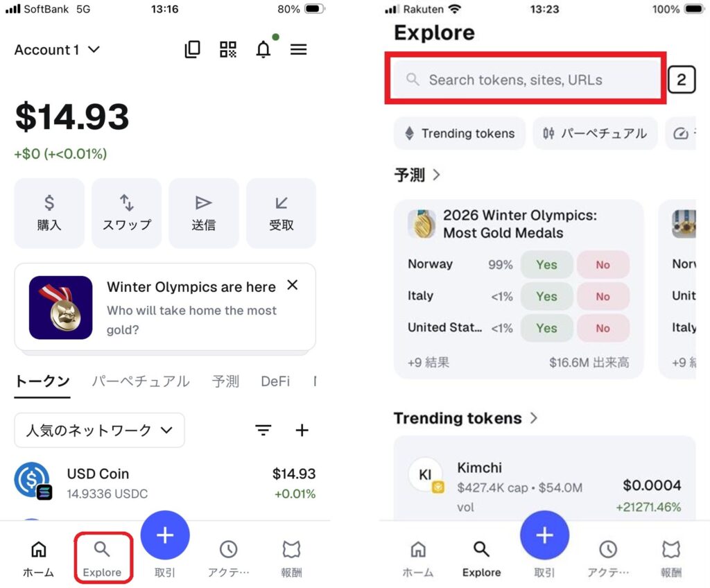Open the token filter icon
The width and height of the screenshot is (710, 588).
[x=263, y=430]
